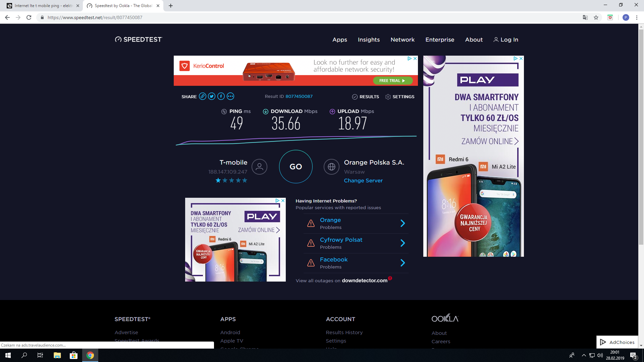The image size is (644, 362).
Task: Click the Orange Polska server globe icon
Action: pos(331,167)
